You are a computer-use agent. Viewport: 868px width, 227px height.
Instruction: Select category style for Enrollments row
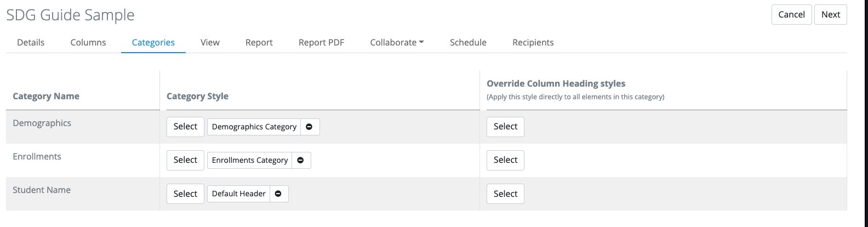185,160
